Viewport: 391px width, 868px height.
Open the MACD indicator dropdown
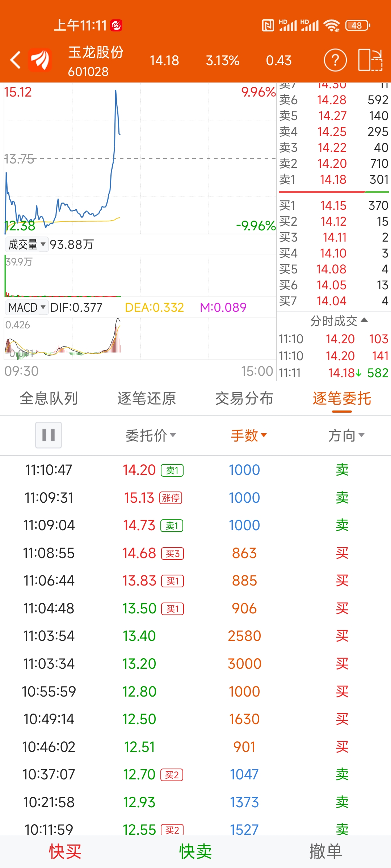pyautogui.click(x=27, y=307)
